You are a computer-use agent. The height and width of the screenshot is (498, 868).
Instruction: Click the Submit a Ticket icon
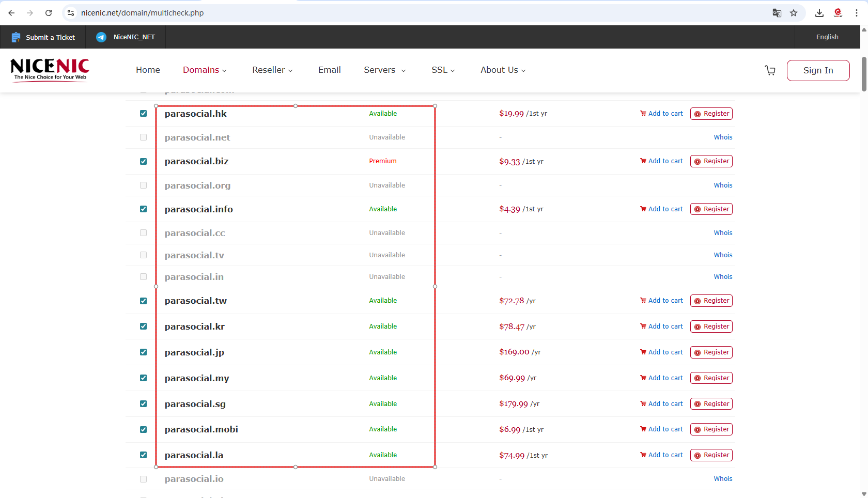pyautogui.click(x=16, y=37)
